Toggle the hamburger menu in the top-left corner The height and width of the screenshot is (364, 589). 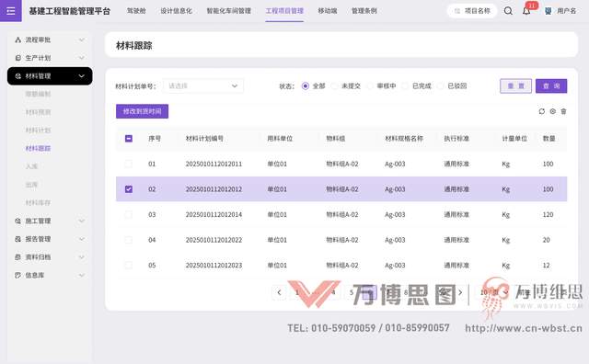tap(11, 10)
